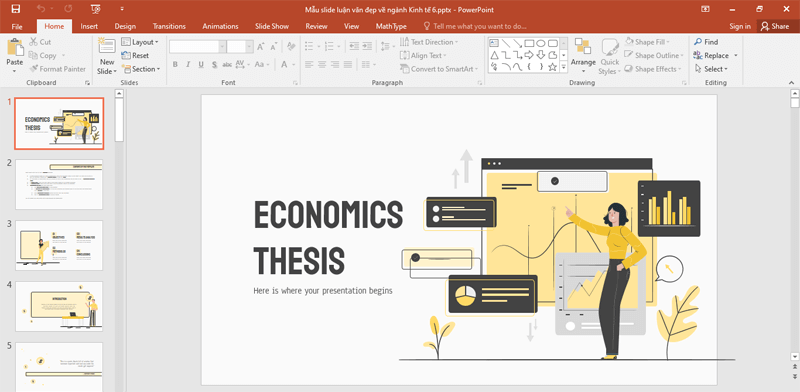Click the Paste clipboard icon
This screenshot has width=800, height=392.
(x=15, y=47)
